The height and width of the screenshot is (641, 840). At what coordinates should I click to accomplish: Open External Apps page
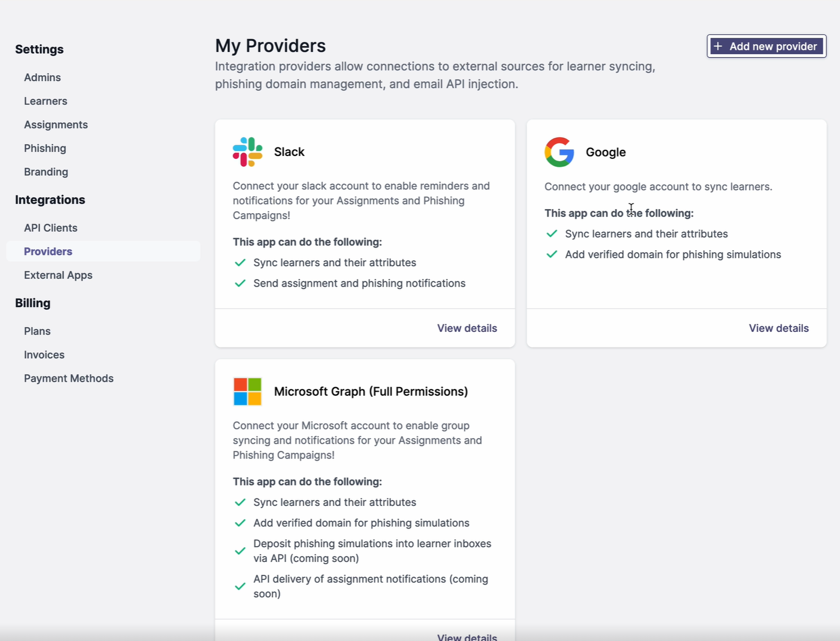(x=58, y=275)
